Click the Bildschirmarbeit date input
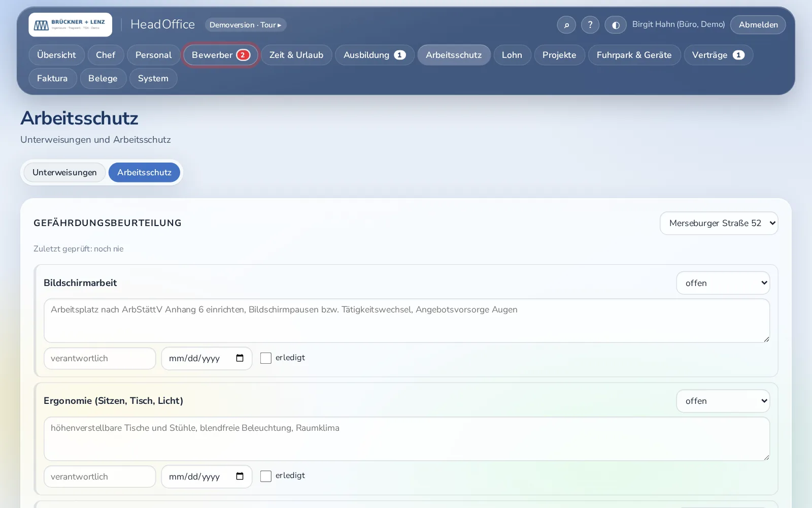This screenshot has width=812, height=508. [207, 358]
